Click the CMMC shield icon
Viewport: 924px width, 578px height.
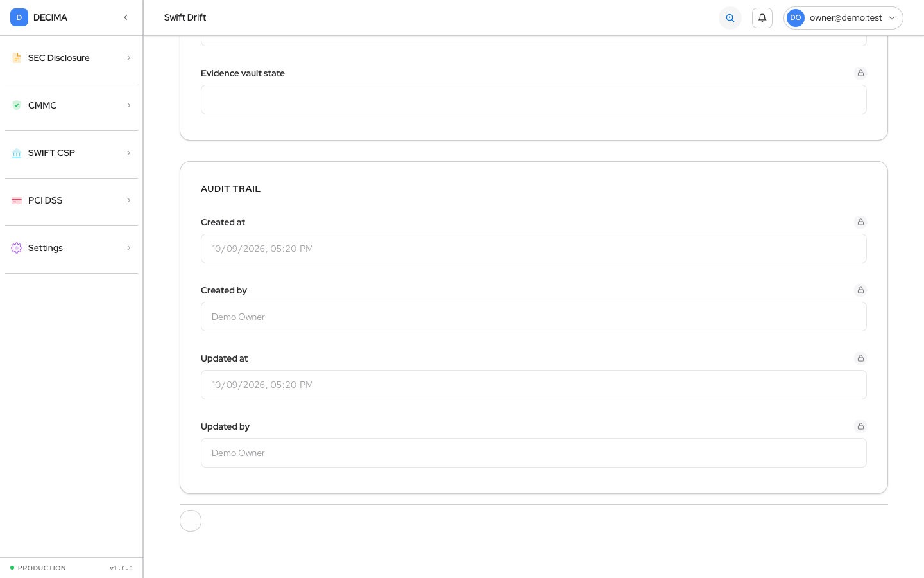click(x=17, y=105)
